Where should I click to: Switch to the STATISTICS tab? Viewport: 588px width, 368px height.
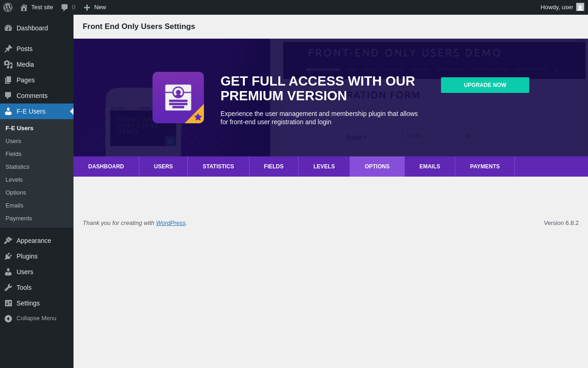[x=218, y=167]
